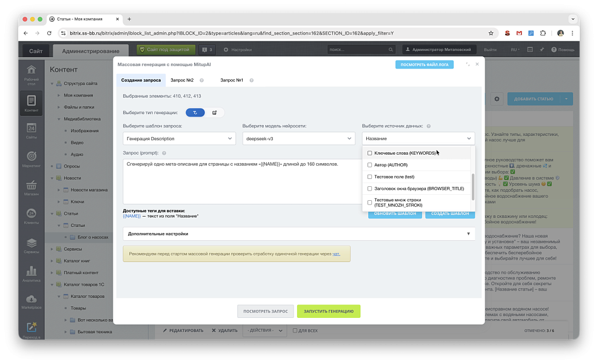Check Тестовое поле (test) option
This screenshot has width=598, height=364.
[x=369, y=177]
